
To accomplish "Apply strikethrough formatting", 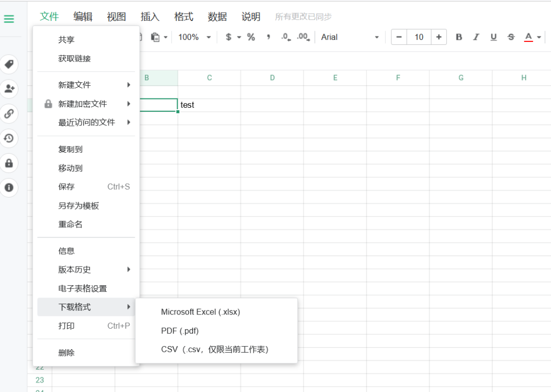I will click(x=511, y=37).
